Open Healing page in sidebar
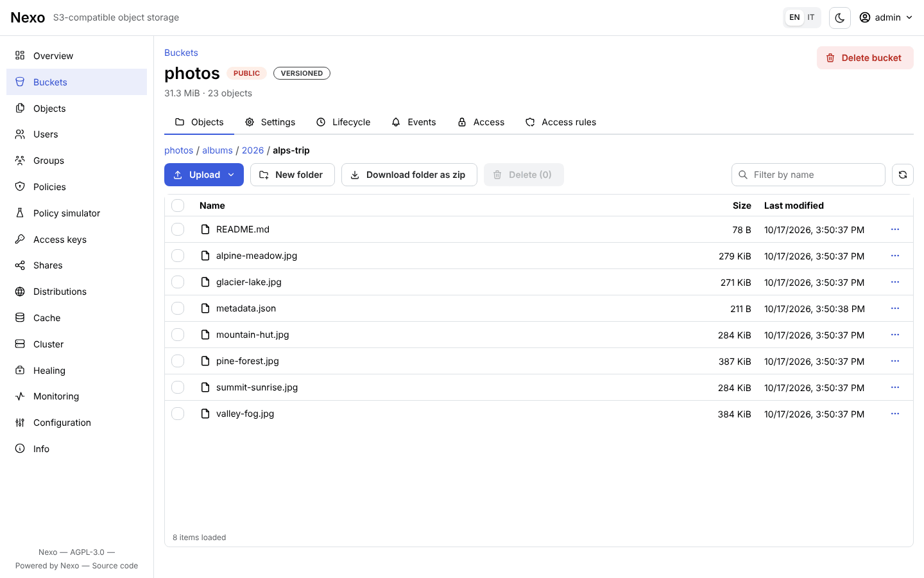Viewport: 924px width, 578px height. tap(76, 371)
